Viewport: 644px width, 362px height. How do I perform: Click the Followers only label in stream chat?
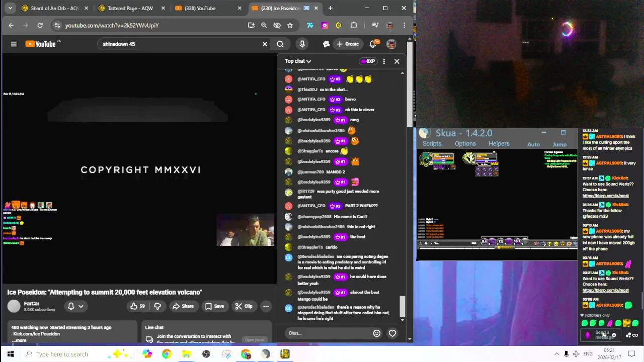point(597,315)
